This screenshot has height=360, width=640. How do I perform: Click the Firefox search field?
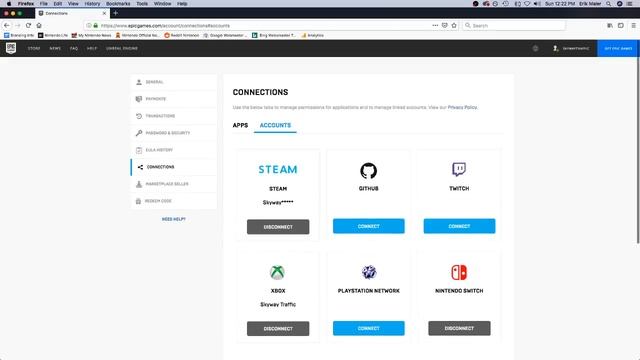click(x=514, y=25)
